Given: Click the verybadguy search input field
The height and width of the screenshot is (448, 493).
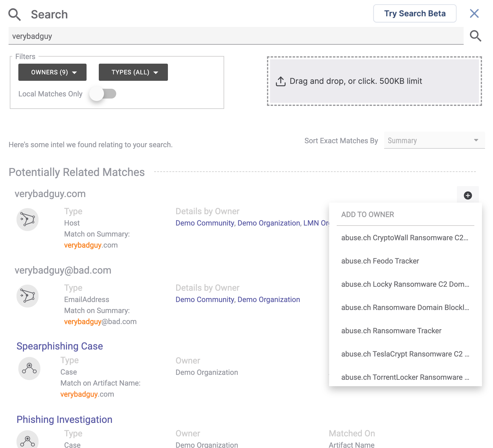Looking at the screenshot, I should click(x=236, y=36).
